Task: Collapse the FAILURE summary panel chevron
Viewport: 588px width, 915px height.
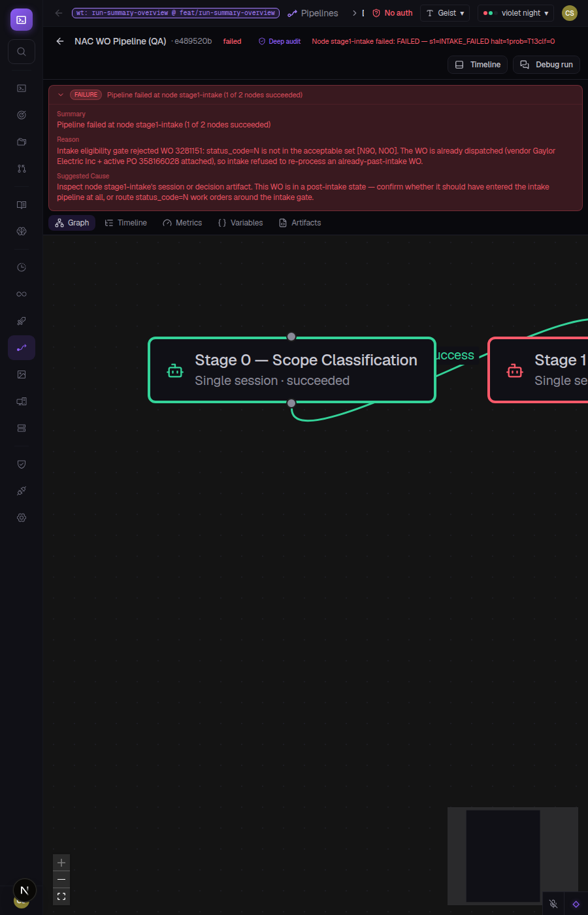Action: click(61, 95)
